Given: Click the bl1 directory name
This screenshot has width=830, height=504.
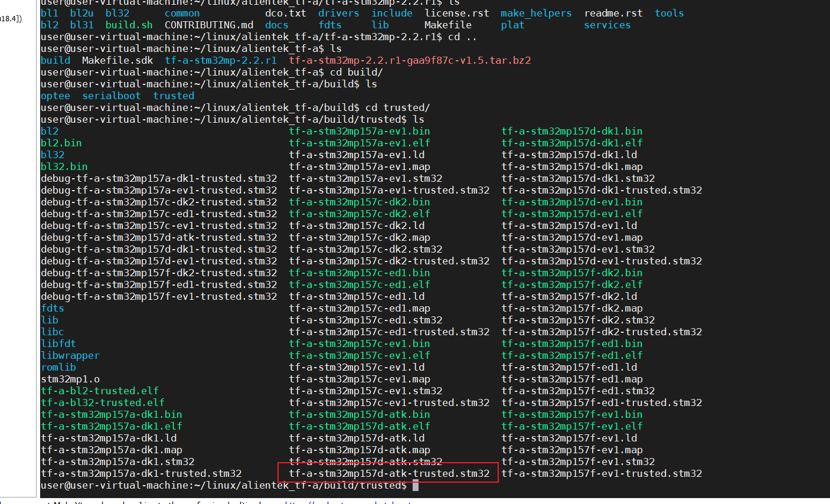Looking at the screenshot, I should tap(50, 13).
